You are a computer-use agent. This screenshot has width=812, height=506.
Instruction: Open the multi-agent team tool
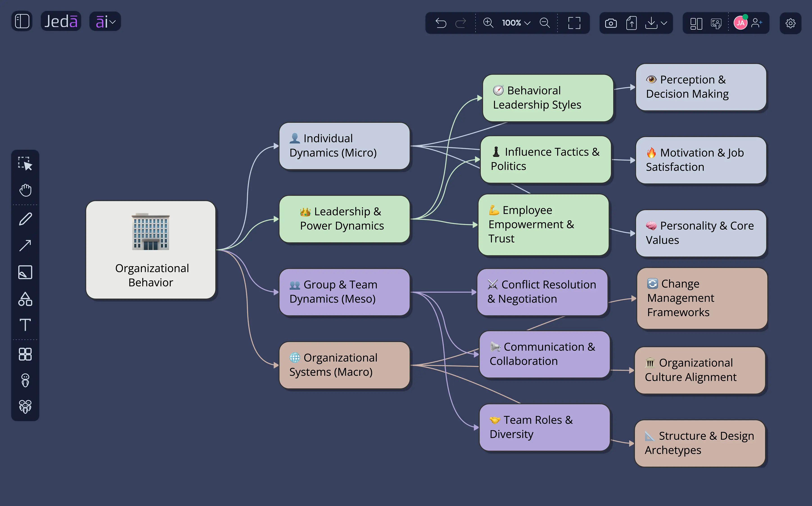tap(25, 407)
